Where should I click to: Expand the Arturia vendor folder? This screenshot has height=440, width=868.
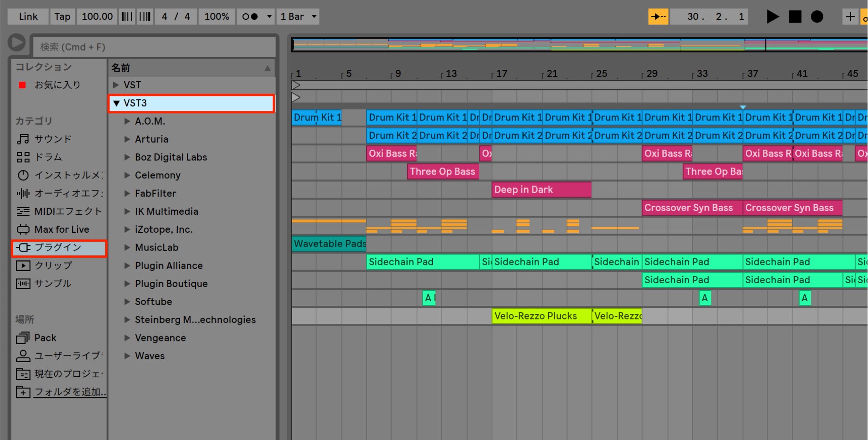pyautogui.click(x=127, y=139)
